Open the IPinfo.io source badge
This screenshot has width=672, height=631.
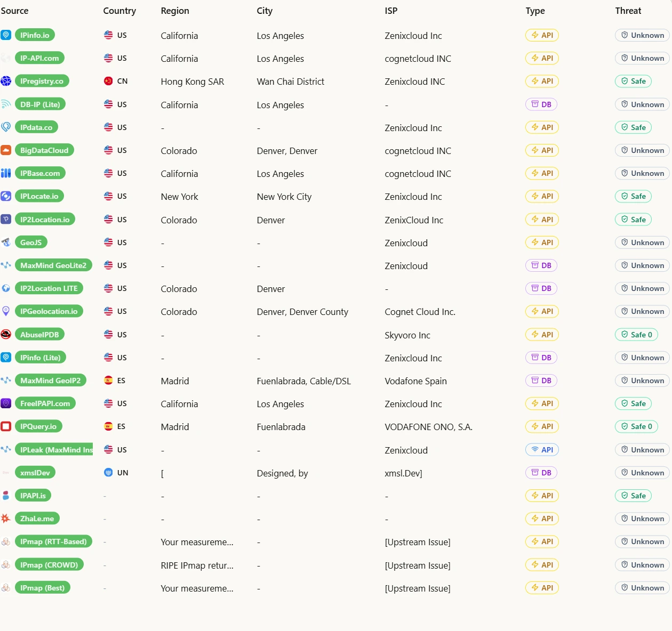pos(35,35)
